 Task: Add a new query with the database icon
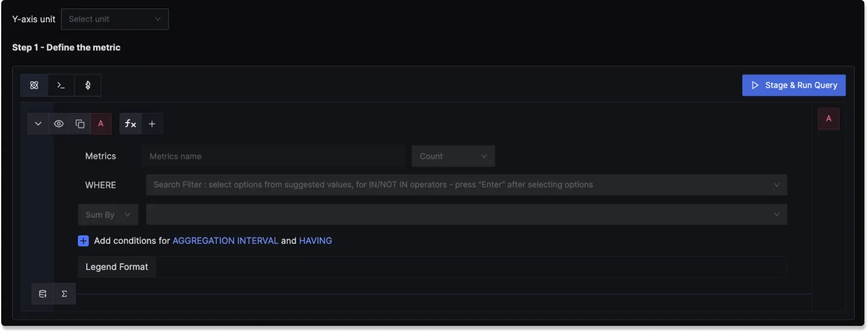pos(43,294)
